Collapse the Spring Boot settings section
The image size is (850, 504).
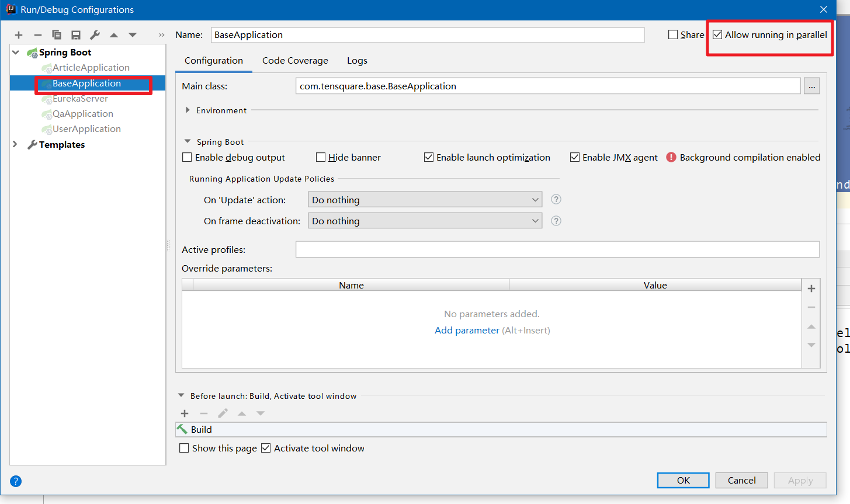188,141
